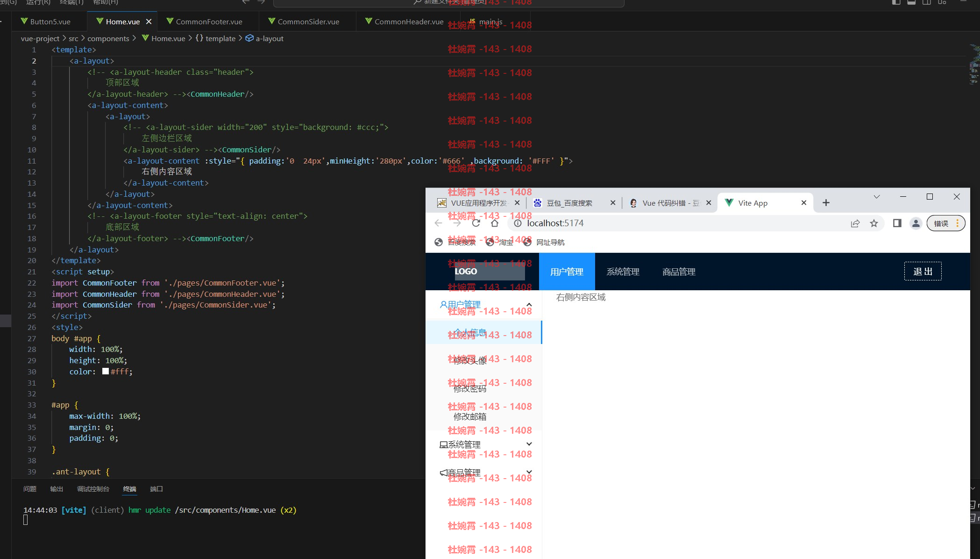Open the 淘宝 bookmark
Image resolution: width=980 pixels, height=559 pixels.
pos(499,242)
